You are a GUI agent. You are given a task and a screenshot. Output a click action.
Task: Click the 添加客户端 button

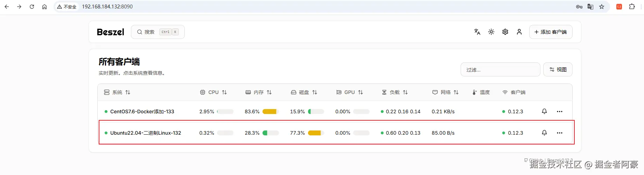click(551, 32)
